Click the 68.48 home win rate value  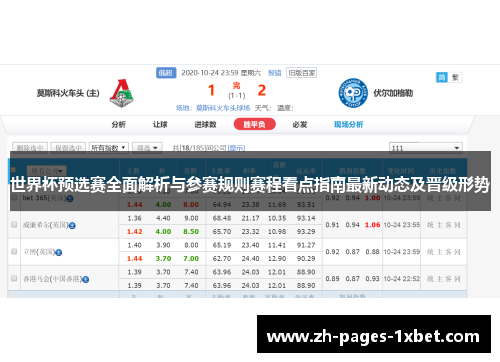click(222, 218)
